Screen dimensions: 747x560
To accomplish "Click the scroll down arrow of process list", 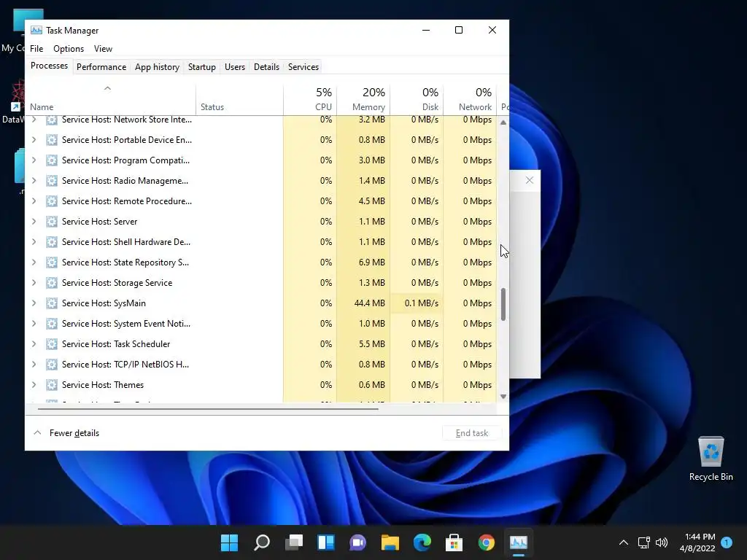I will 503,396.
